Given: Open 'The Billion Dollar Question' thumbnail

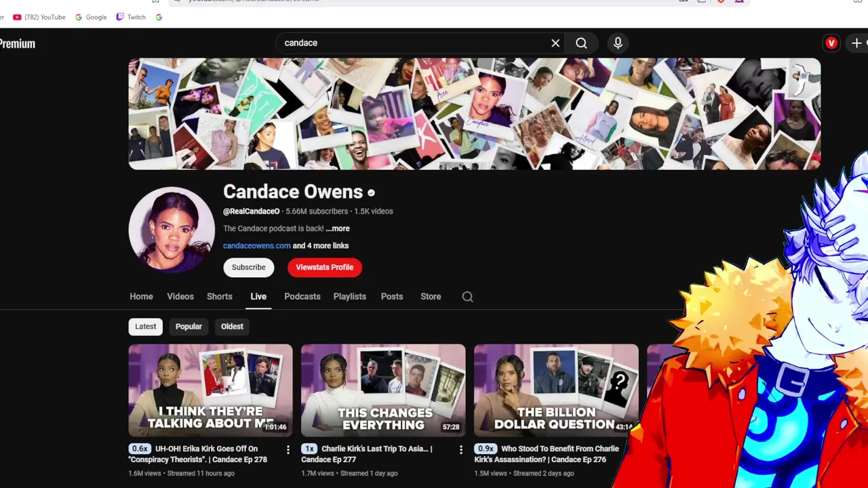Looking at the screenshot, I should [x=556, y=390].
